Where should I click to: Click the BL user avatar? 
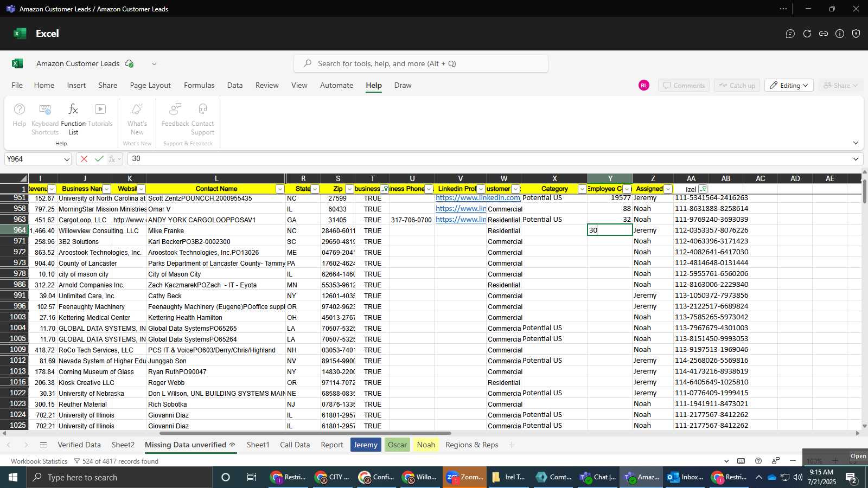pos(644,86)
